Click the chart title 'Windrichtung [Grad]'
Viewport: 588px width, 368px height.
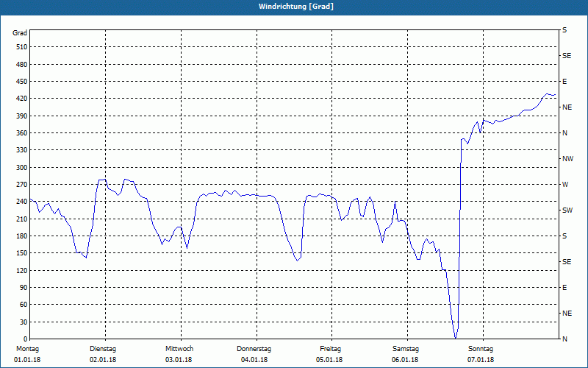tap(296, 7)
